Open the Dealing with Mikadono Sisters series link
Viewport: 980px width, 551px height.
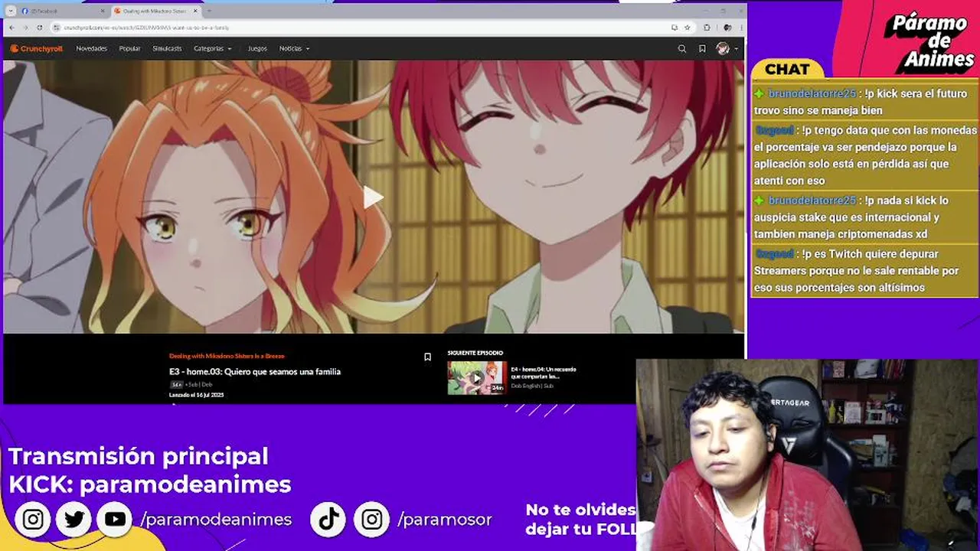click(x=227, y=356)
